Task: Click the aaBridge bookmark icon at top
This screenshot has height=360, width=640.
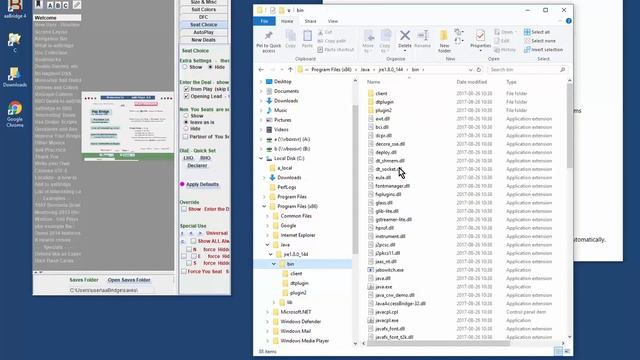Action: [39, 4]
